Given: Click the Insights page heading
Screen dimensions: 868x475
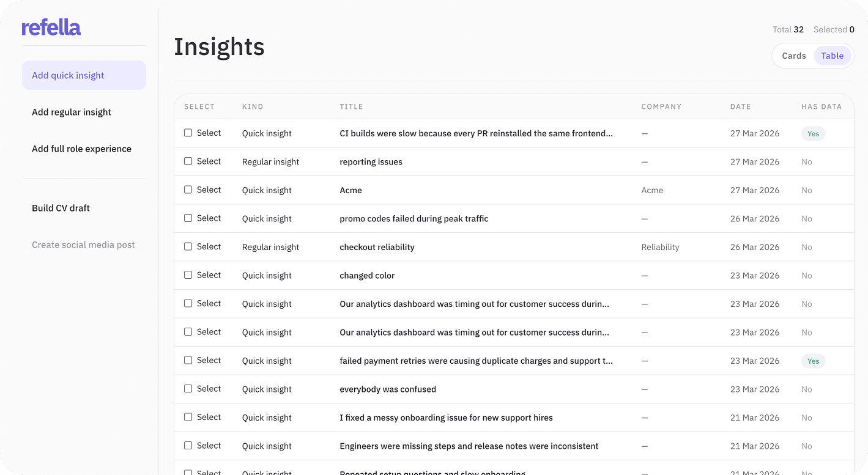Looking at the screenshot, I should tap(219, 46).
